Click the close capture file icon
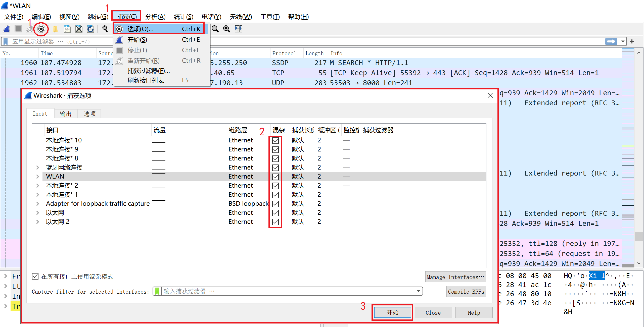Screen dimensions: 644x327 point(79,29)
